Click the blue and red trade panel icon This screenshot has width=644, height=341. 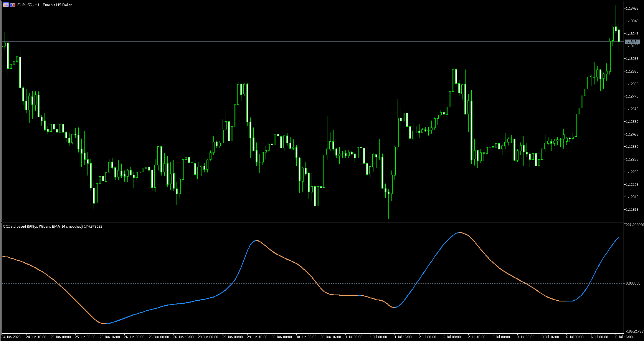(13, 5)
